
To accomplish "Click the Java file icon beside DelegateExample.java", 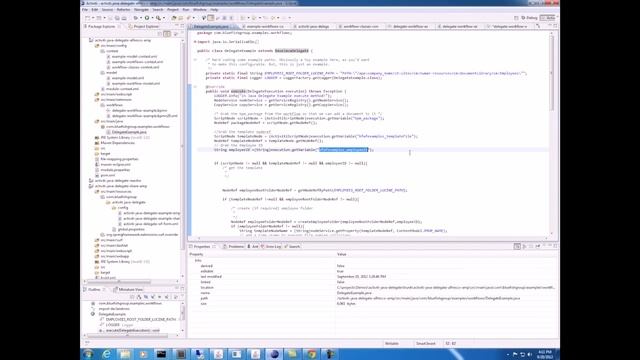I will [x=108, y=132].
